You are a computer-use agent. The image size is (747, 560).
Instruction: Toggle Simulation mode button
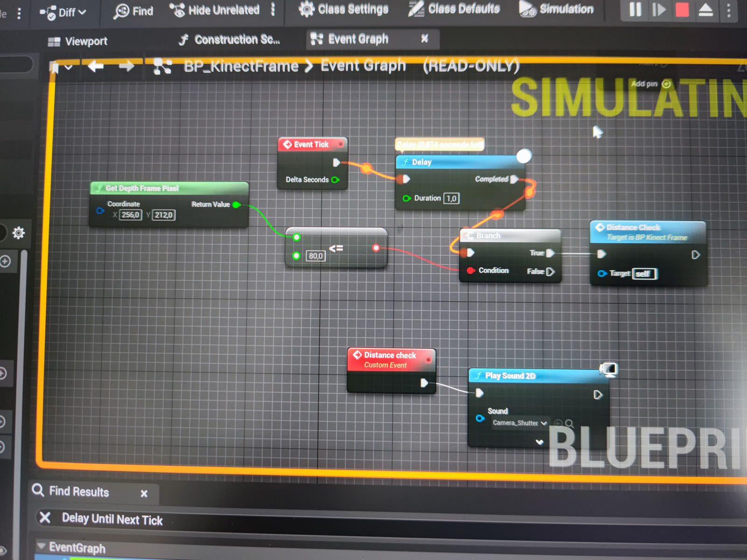point(556,8)
